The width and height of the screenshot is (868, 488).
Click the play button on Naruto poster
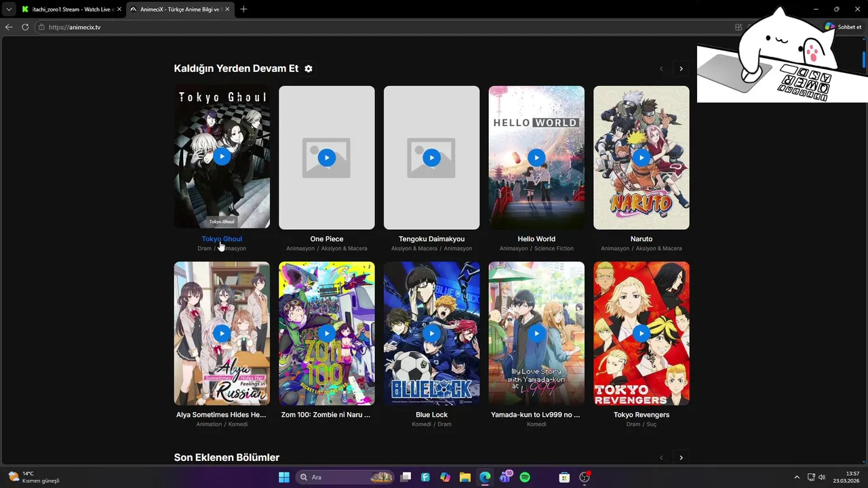click(x=642, y=157)
